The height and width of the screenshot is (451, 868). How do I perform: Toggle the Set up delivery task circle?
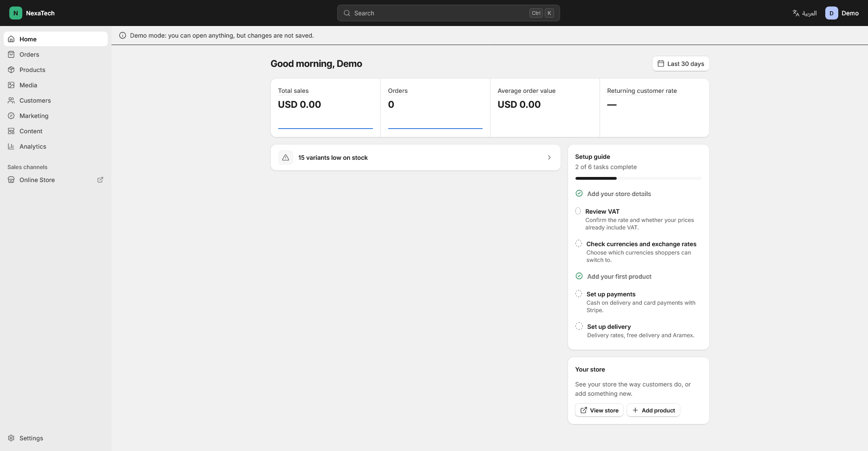click(x=579, y=326)
